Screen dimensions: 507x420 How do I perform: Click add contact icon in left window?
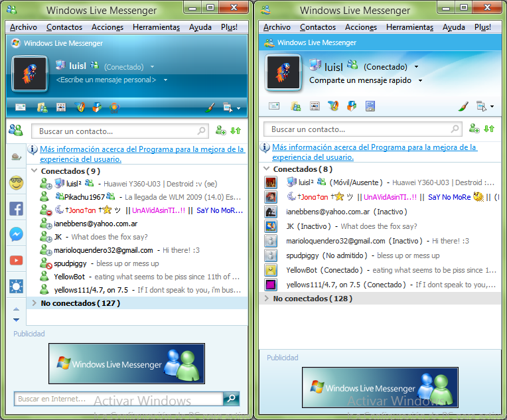point(221,131)
